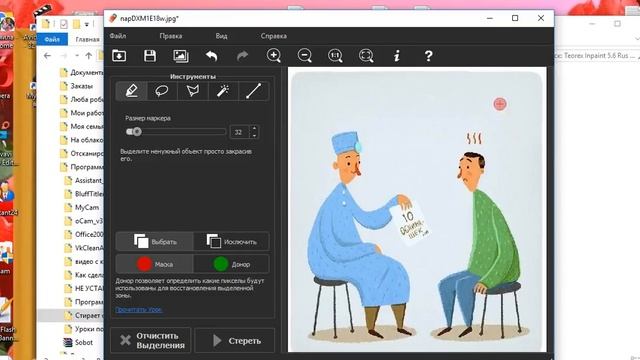This screenshot has height=360, width=640.
Task: Redo action arrow in toolbar
Action: coord(242,56)
